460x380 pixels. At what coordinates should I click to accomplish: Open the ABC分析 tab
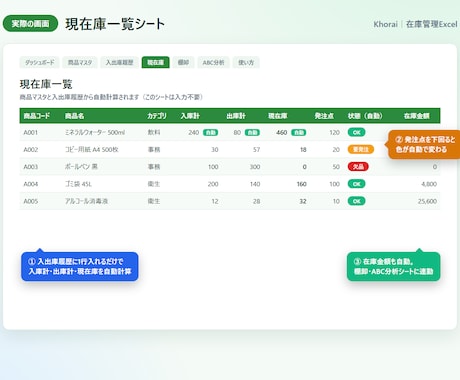213,62
